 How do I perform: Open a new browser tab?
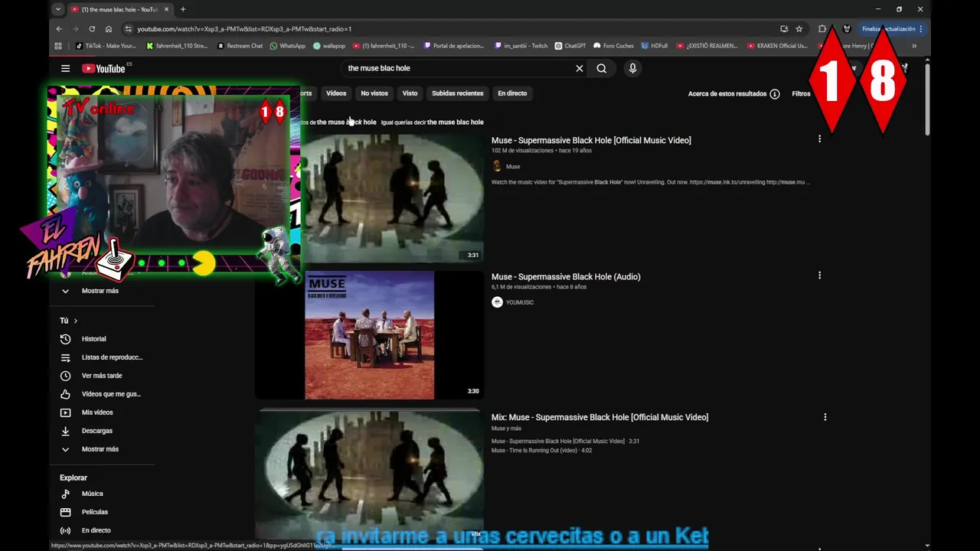pyautogui.click(x=182, y=9)
